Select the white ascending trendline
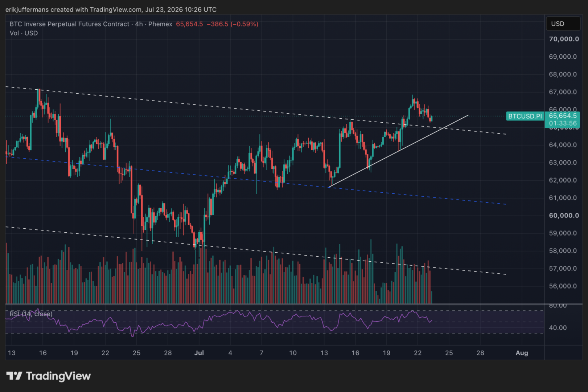The image size is (588, 392). (x=398, y=151)
